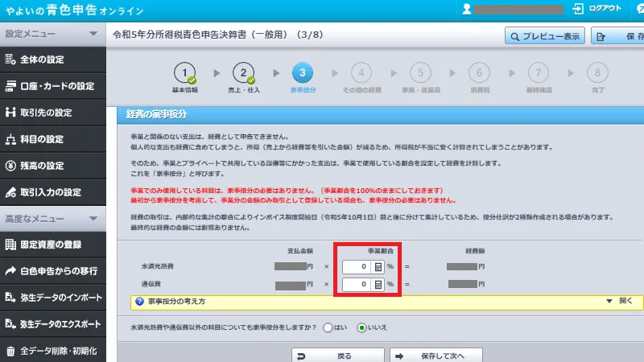Collapse the 高度なメニュー section arrow

93,219
